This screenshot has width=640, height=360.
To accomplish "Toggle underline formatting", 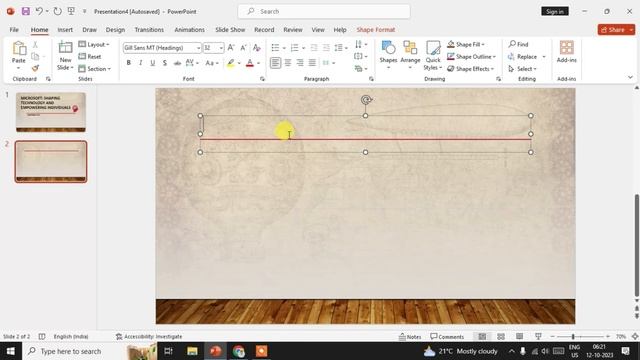I will click(152, 63).
